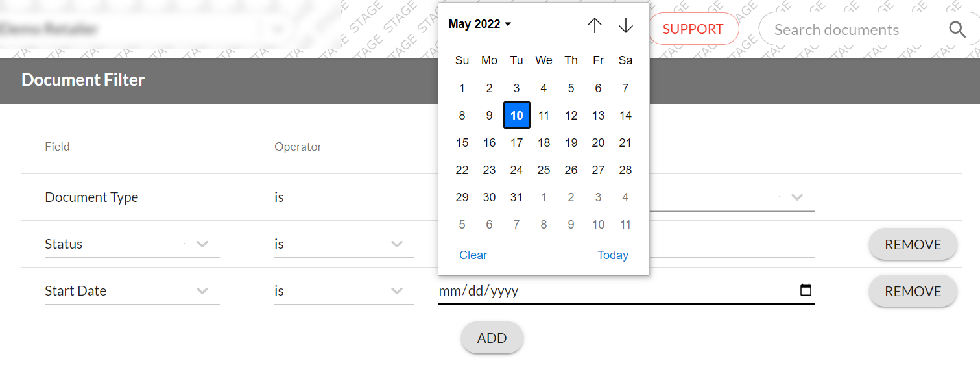Remove the Start Date filter row

click(913, 292)
